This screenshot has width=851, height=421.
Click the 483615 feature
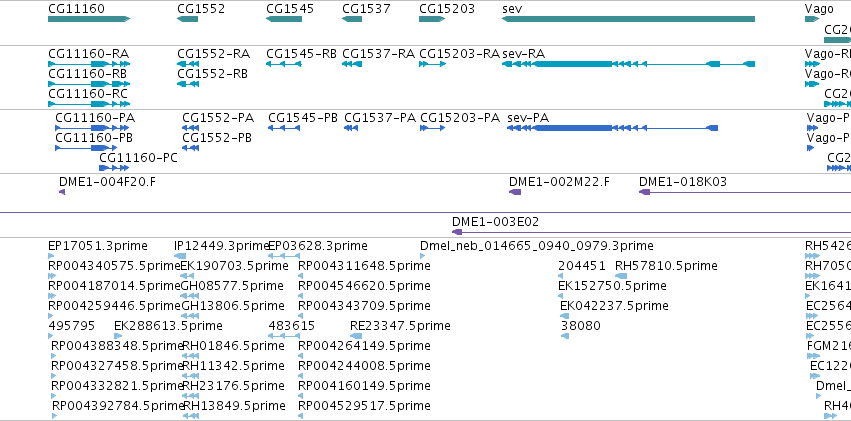(284, 336)
